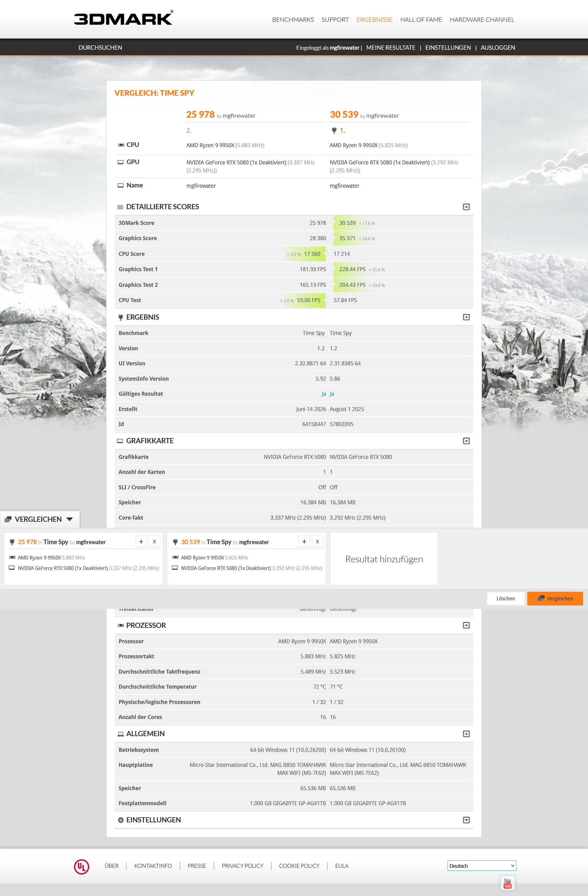The image size is (588, 896).
Task: Click the UL logo in footer
Action: (x=82, y=866)
